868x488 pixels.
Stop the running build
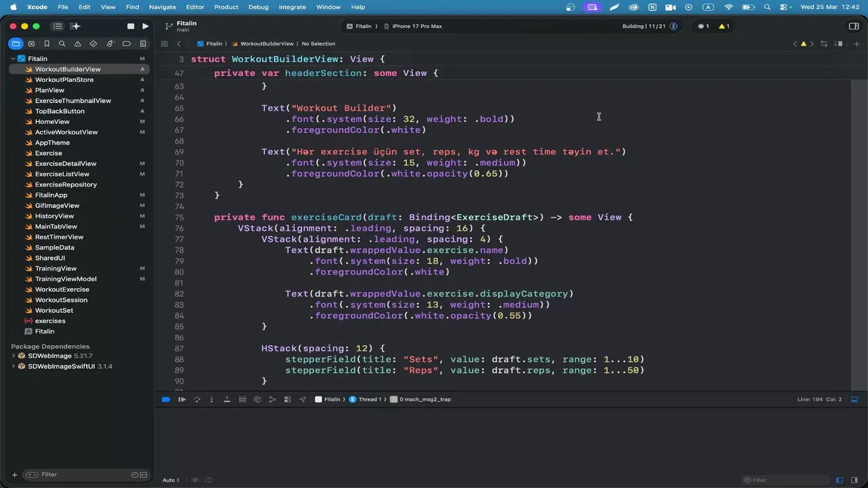click(x=131, y=26)
